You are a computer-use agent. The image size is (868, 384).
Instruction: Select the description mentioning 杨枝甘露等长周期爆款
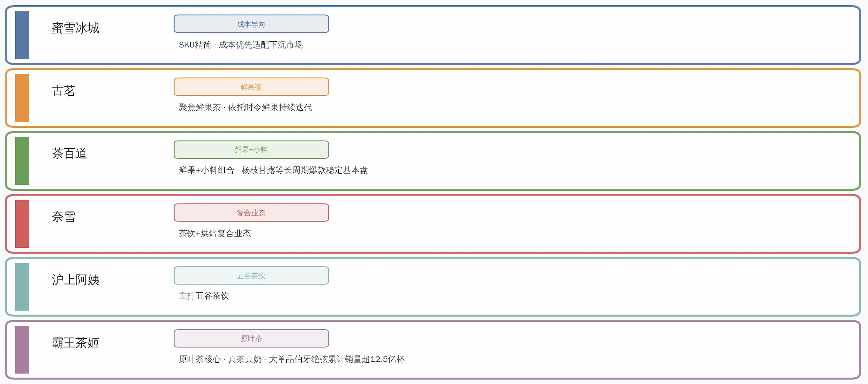[x=273, y=170]
